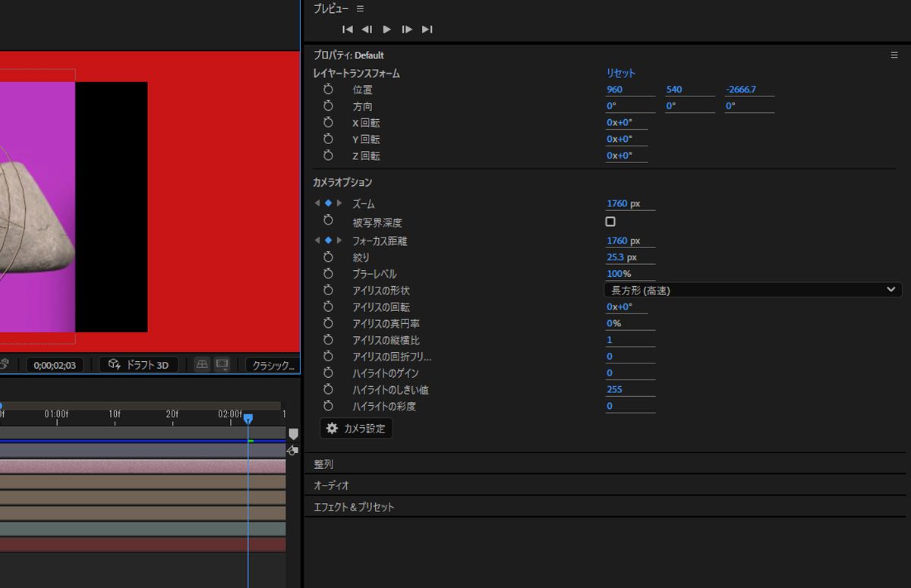Click the timeline current time indicator
The image size is (911, 588).
(247, 418)
